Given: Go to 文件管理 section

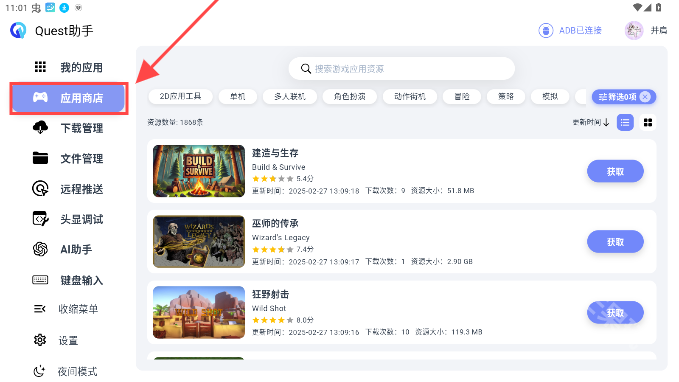Looking at the screenshot, I should [x=68, y=159].
